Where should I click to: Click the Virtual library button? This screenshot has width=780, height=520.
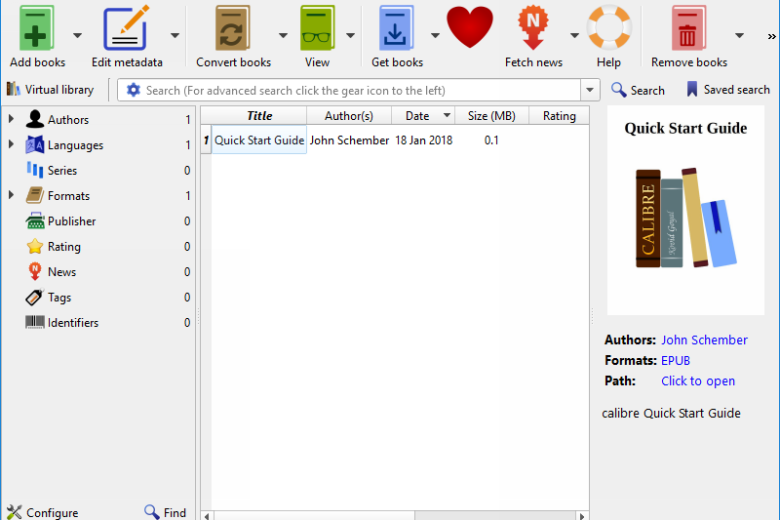(x=50, y=90)
